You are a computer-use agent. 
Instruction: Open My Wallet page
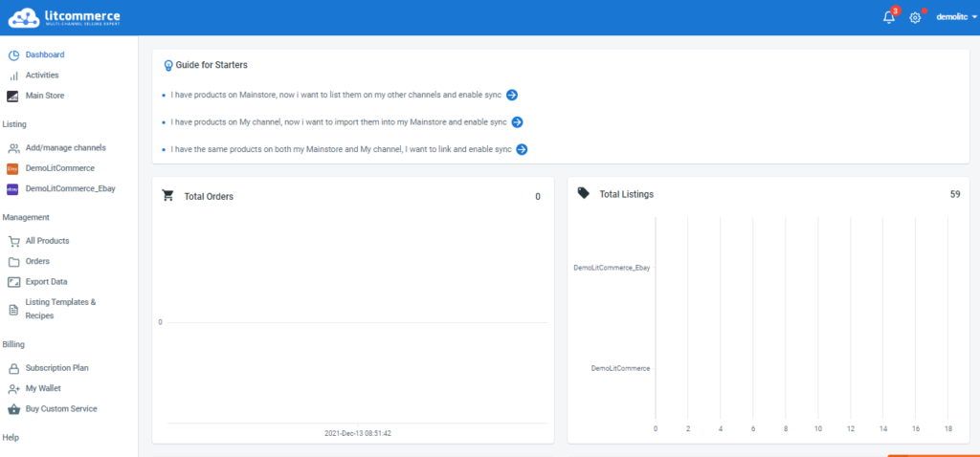point(44,388)
